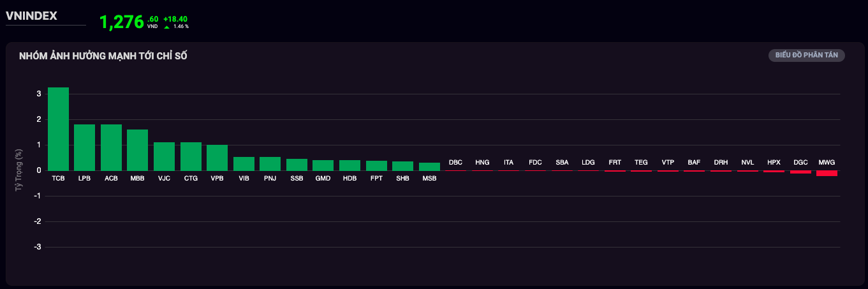
Task: Click the NHÓM ẢNH HƯỞNG MẠNH TỚI CHỈ SỐ heading
Action: click(x=103, y=56)
